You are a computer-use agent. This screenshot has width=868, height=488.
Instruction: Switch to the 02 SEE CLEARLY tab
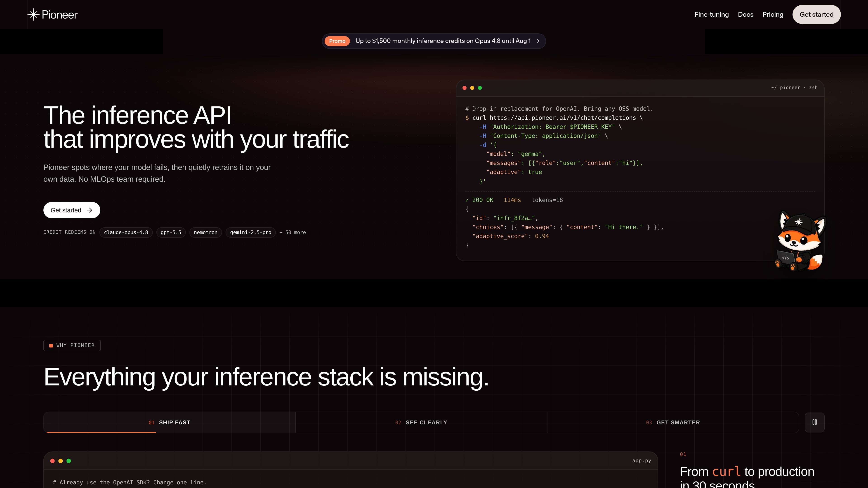click(x=421, y=422)
